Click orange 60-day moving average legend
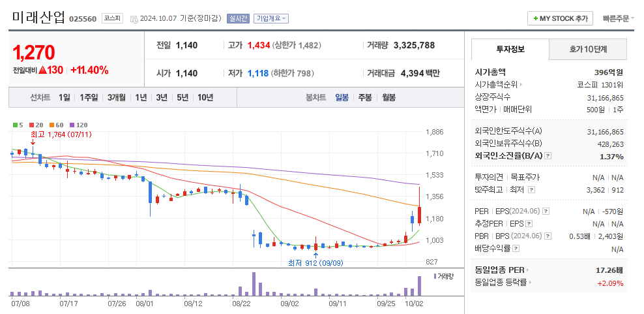This screenshot has height=314, width=644. (x=55, y=125)
